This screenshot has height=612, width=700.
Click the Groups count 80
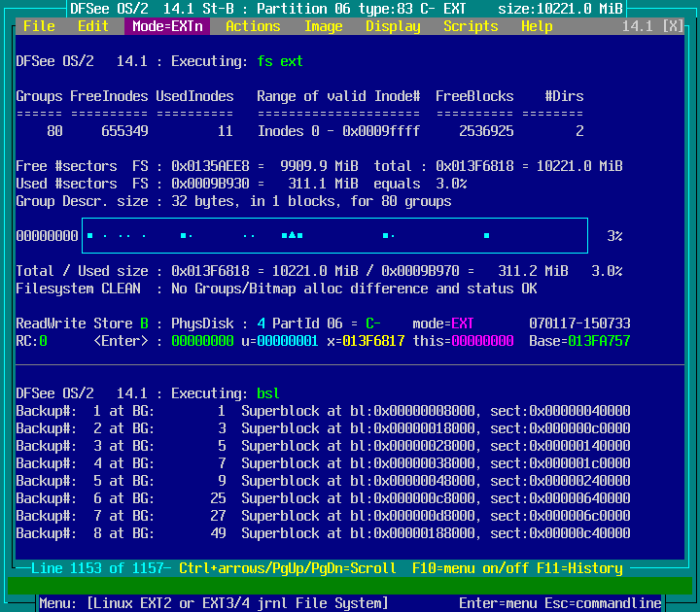click(x=54, y=131)
